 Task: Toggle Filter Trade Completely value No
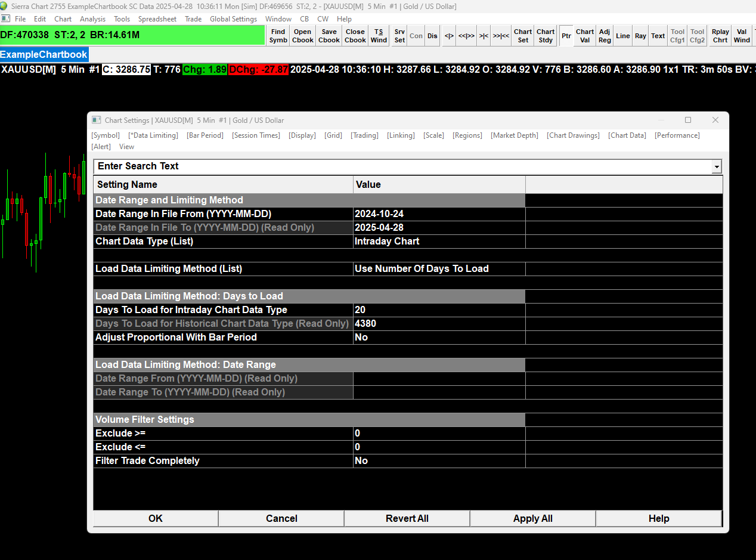tap(439, 461)
